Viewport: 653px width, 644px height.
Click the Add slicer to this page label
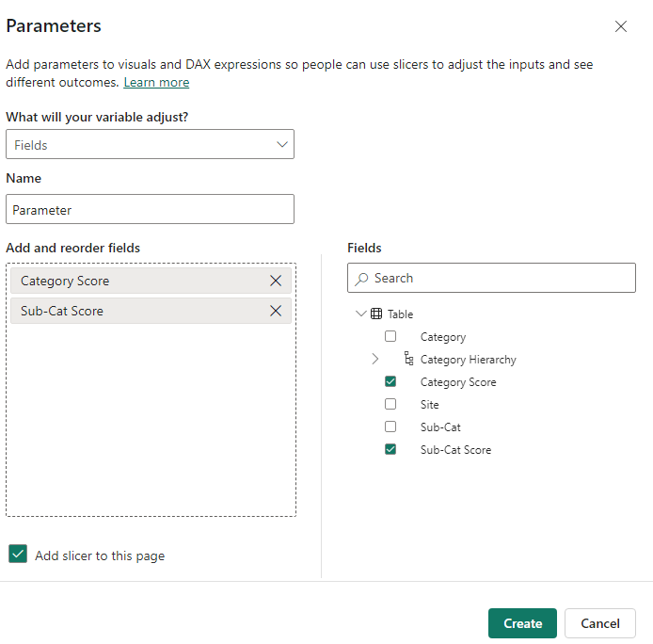pyautogui.click(x=100, y=555)
